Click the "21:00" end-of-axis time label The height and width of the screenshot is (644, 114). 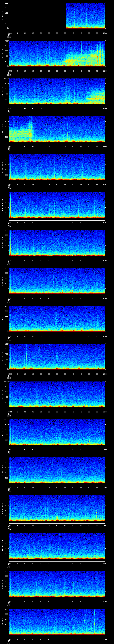[105, 450]
